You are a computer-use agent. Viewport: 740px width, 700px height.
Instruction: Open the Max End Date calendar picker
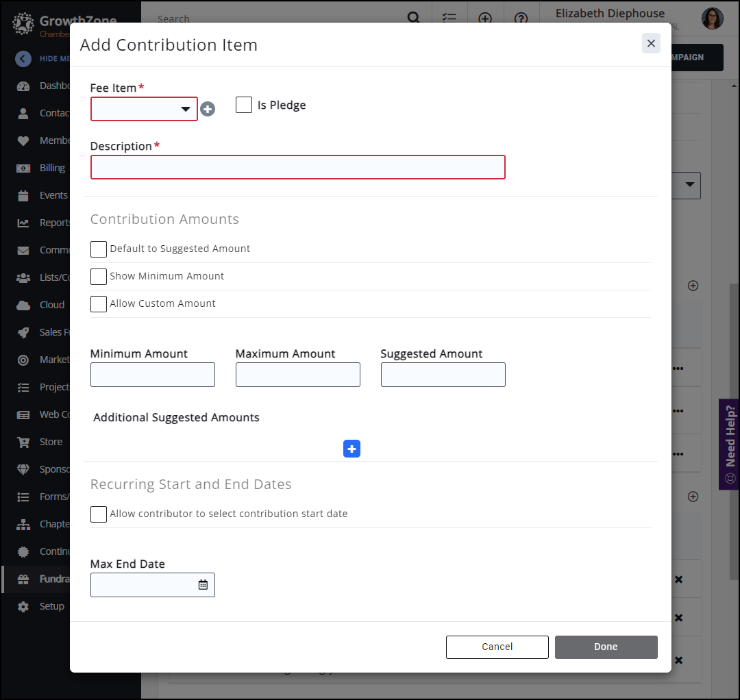203,585
